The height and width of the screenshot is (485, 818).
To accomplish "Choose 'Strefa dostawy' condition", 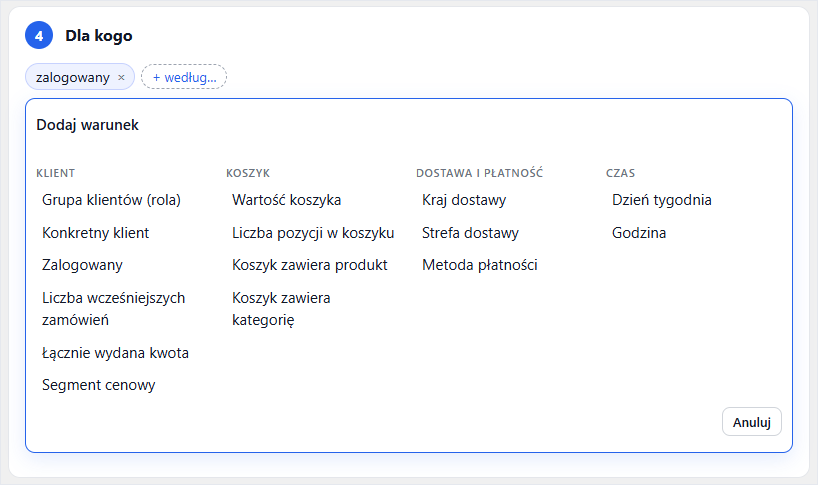I will pyautogui.click(x=470, y=233).
